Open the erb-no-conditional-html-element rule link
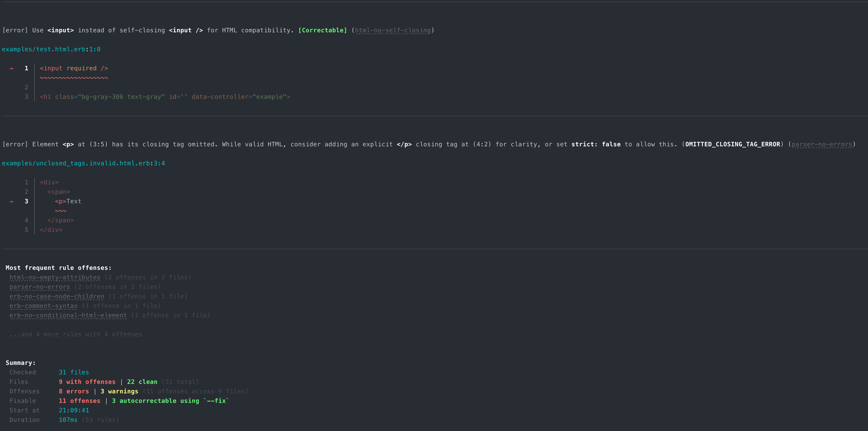The height and width of the screenshot is (431, 868). [x=68, y=316]
